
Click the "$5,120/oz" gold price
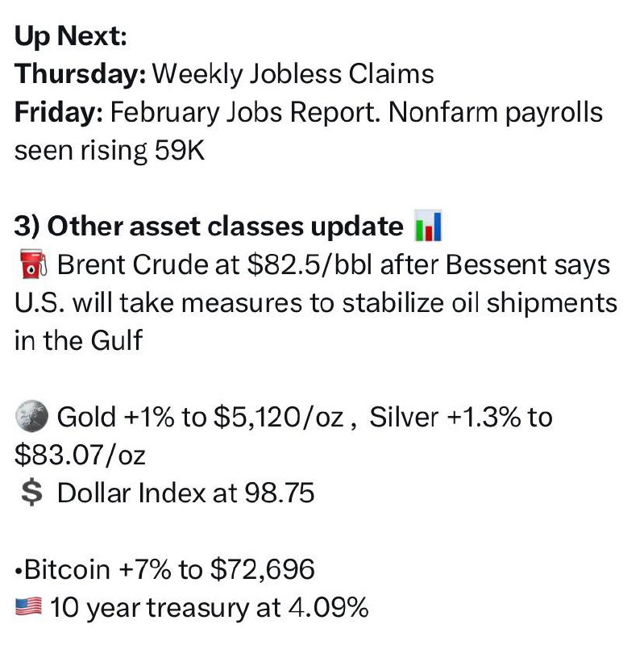[x=278, y=417]
